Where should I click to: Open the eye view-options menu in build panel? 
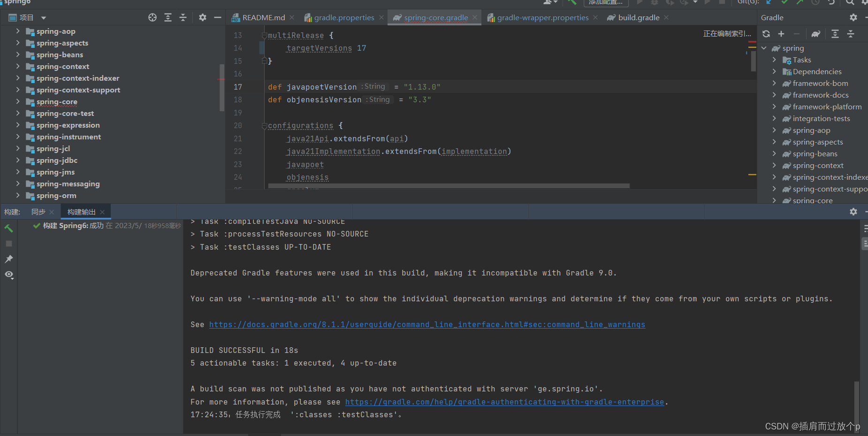pyautogui.click(x=9, y=275)
